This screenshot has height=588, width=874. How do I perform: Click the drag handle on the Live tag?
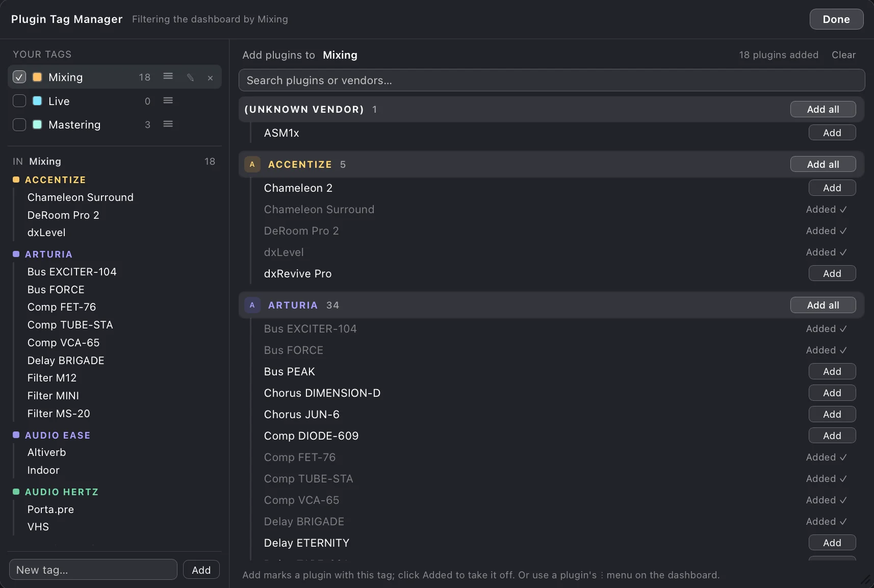[x=168, y=101]
